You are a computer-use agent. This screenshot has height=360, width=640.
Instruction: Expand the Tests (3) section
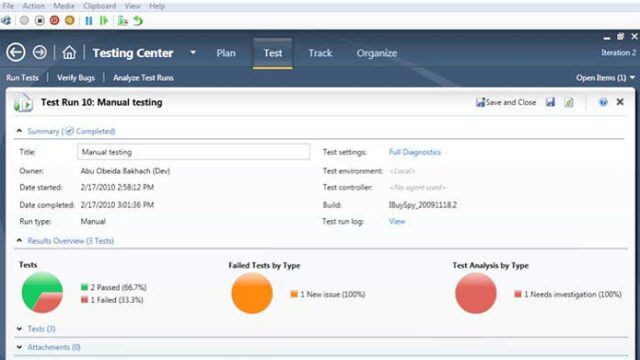(x=19, y=329)
